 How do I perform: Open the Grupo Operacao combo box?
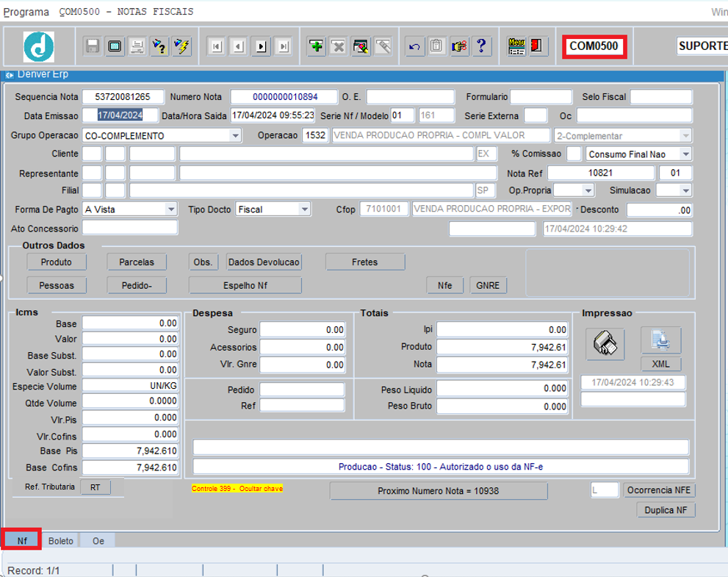[235, 135]
